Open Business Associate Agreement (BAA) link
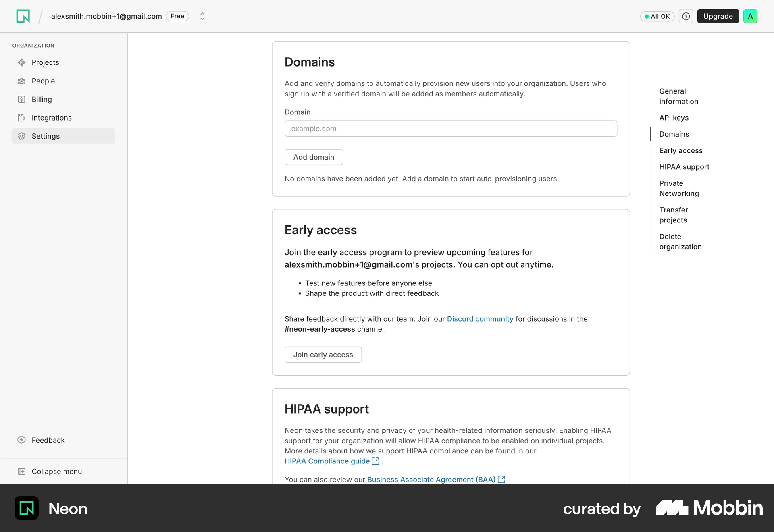The width and height of the screenshot is (774, 532). tap(431, 479)
